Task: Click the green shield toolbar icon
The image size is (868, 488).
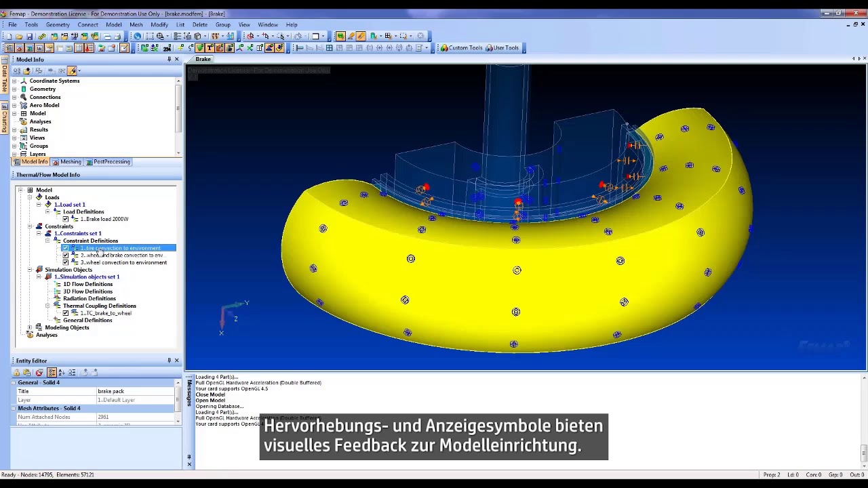Action: 199,48
